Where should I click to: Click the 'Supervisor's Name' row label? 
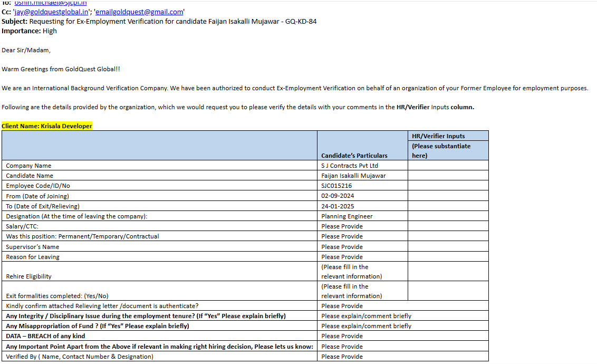pyautogui.click(x=32, y=247)
